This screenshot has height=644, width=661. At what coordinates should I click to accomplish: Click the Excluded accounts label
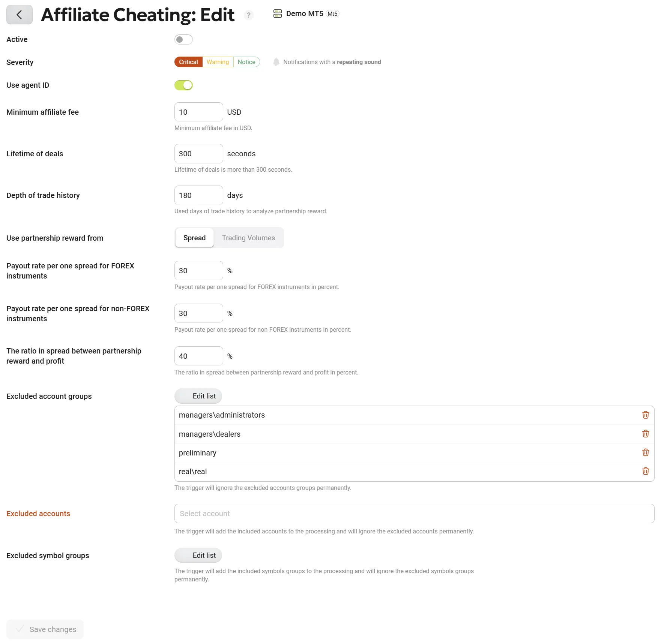(38, 514)
